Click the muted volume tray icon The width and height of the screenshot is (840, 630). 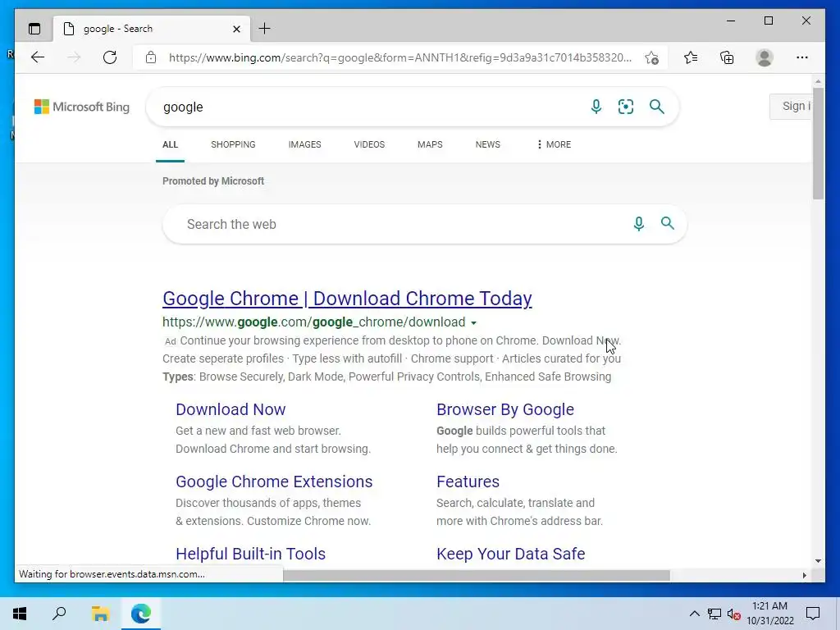(x=733, y=614)
